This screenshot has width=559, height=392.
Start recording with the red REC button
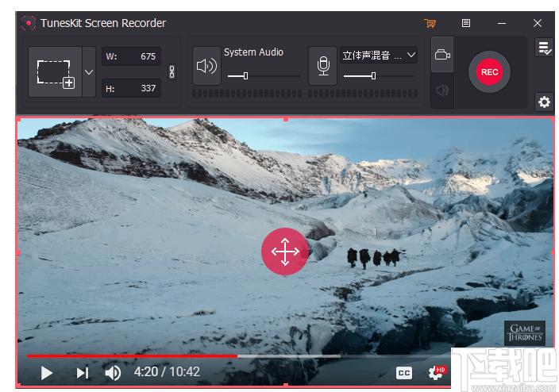(x=489, y=72)
